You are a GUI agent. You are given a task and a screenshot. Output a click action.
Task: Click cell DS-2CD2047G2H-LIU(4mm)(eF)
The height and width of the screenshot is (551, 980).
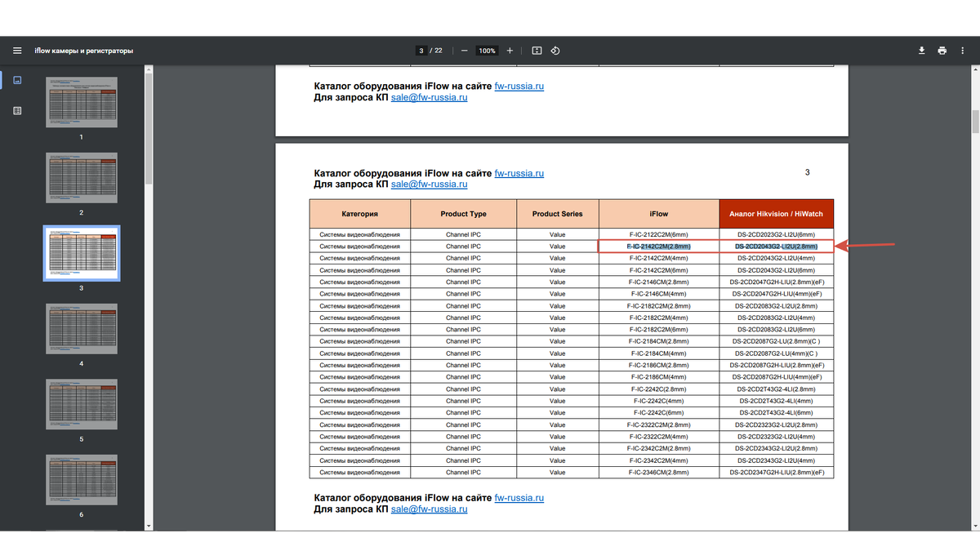(x=777, y=294)
